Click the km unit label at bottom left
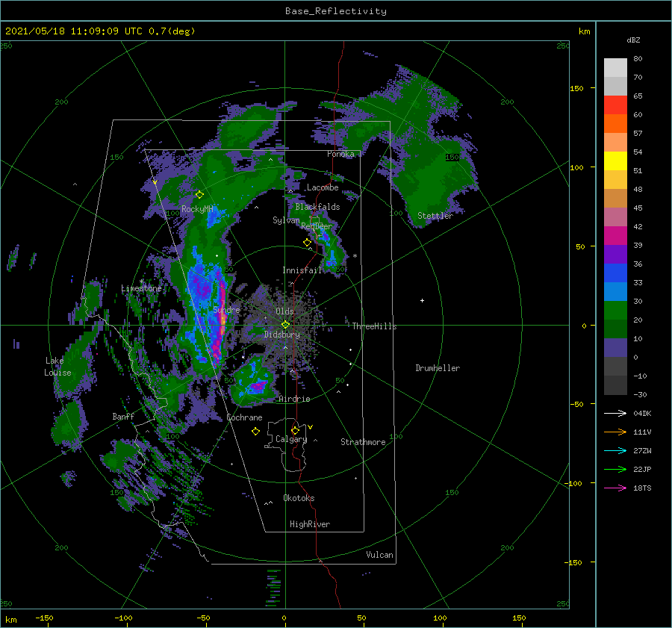672x628 pixels. pyautogui.click(x=10, y=620)
